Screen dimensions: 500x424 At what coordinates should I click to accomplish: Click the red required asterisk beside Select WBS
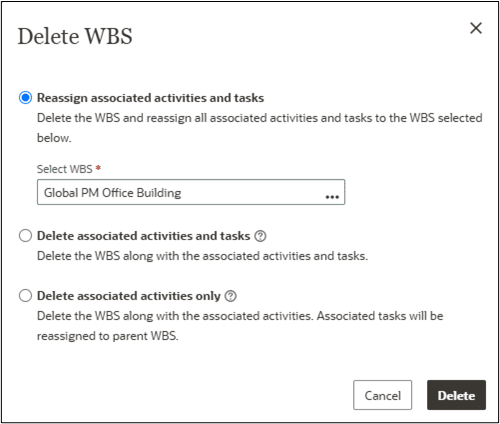[98, 168]
